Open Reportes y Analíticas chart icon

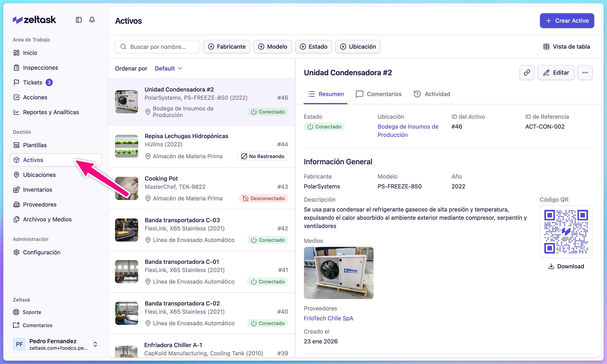coord(16,112)
